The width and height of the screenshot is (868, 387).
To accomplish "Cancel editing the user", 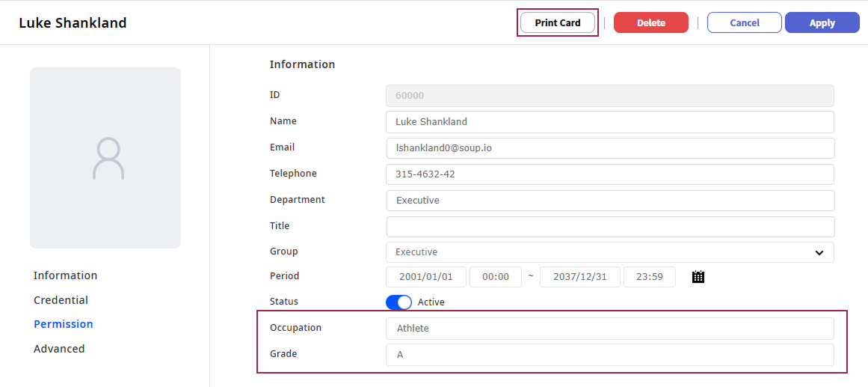I will click(x=744, y=22).
